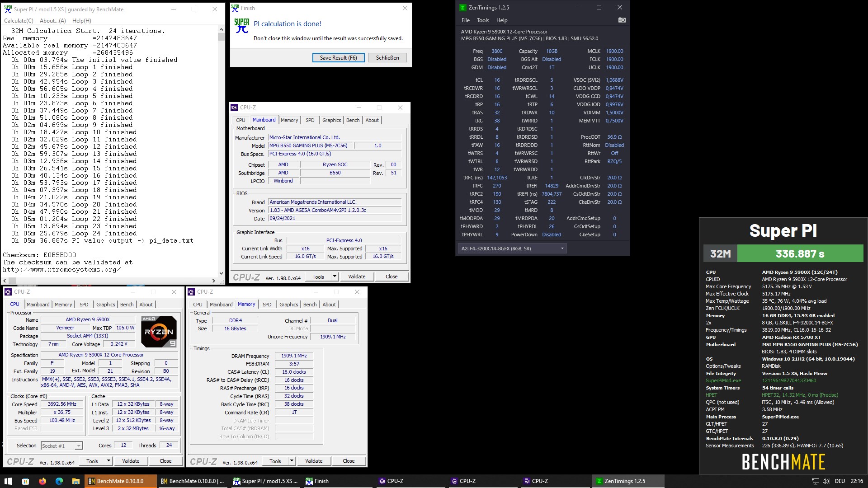Open the Graphics tab in the CPU-Z CPU window
The height and width of the screenshot is (488, 868).
[106, 305]
